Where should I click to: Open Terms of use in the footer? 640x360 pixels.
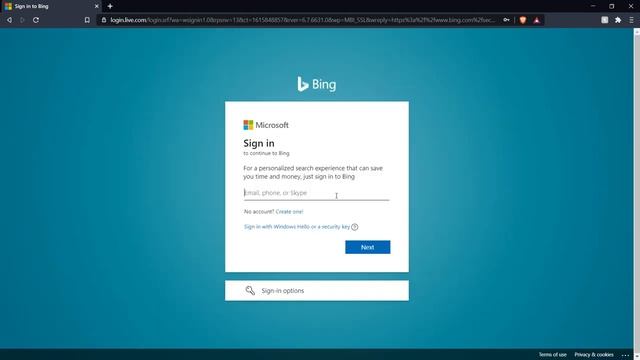(x=552, y=355)
